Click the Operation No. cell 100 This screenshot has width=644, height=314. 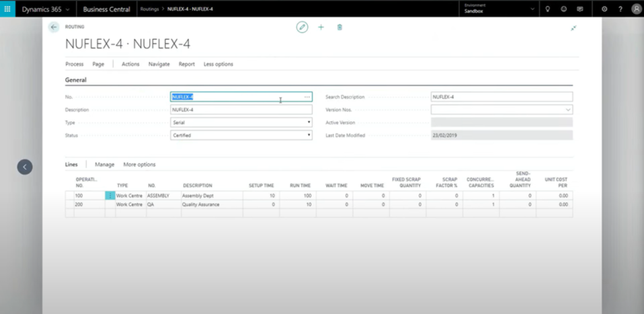[x=89, y=196]
